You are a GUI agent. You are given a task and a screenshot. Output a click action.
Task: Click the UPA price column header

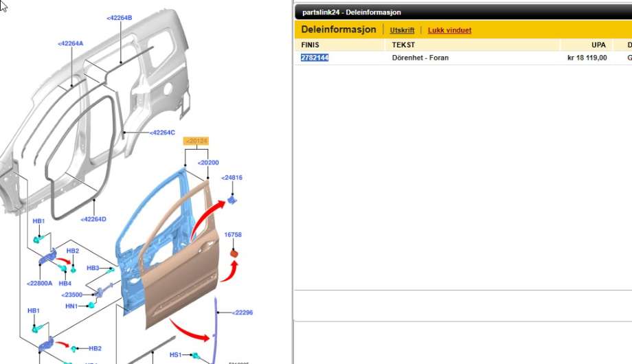(598, 45)
